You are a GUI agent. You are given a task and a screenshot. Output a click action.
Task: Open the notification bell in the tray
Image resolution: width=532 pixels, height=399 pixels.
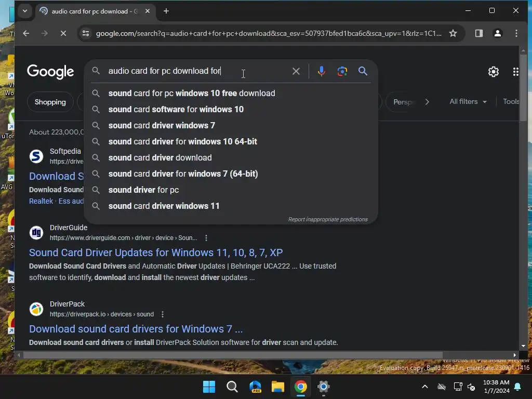click(518, 387)
